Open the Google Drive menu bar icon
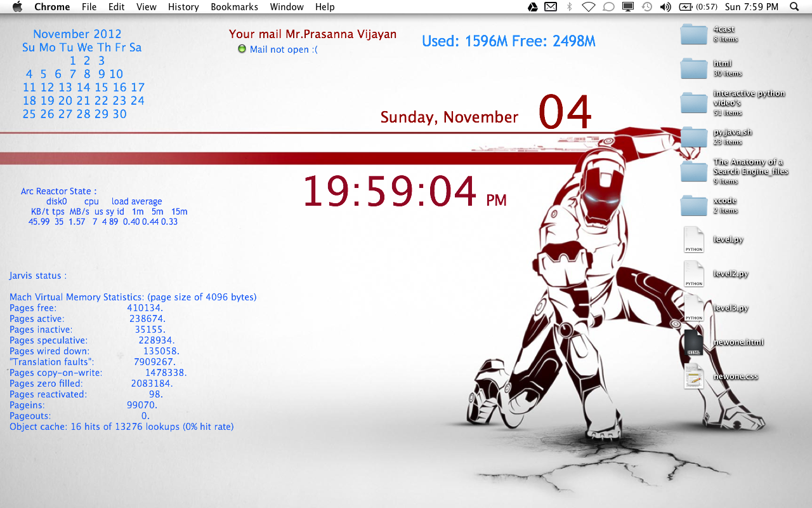 pos(532,7)
